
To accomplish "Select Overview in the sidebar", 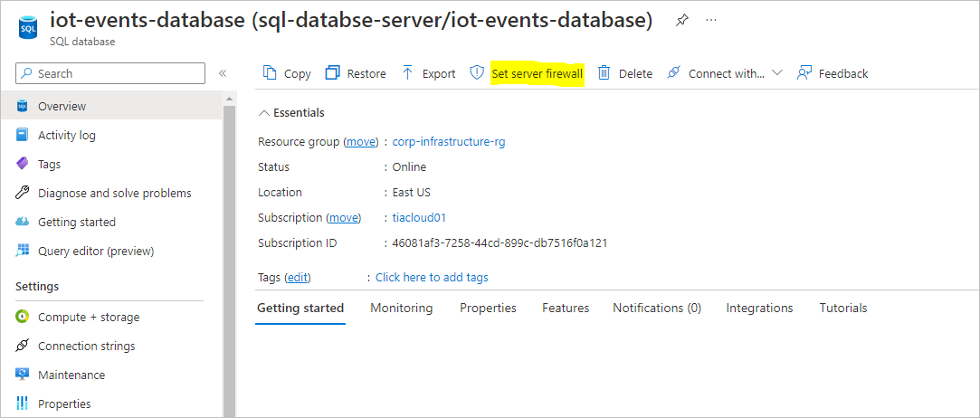I will point(110,106).
